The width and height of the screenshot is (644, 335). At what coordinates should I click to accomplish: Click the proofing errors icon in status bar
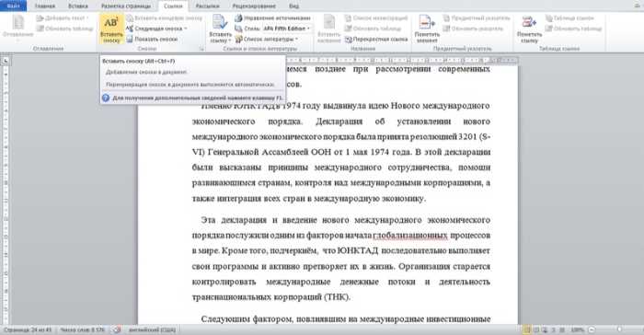point(117,329)
